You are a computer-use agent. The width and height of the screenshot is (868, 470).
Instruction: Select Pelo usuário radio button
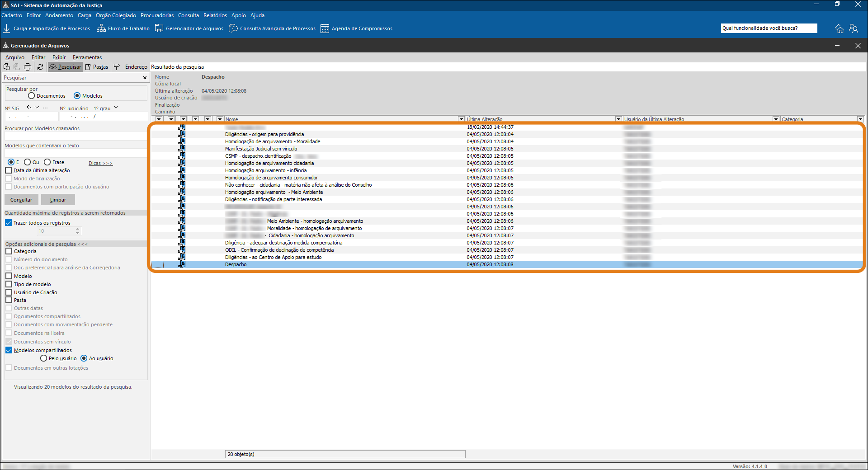[43, 358]
